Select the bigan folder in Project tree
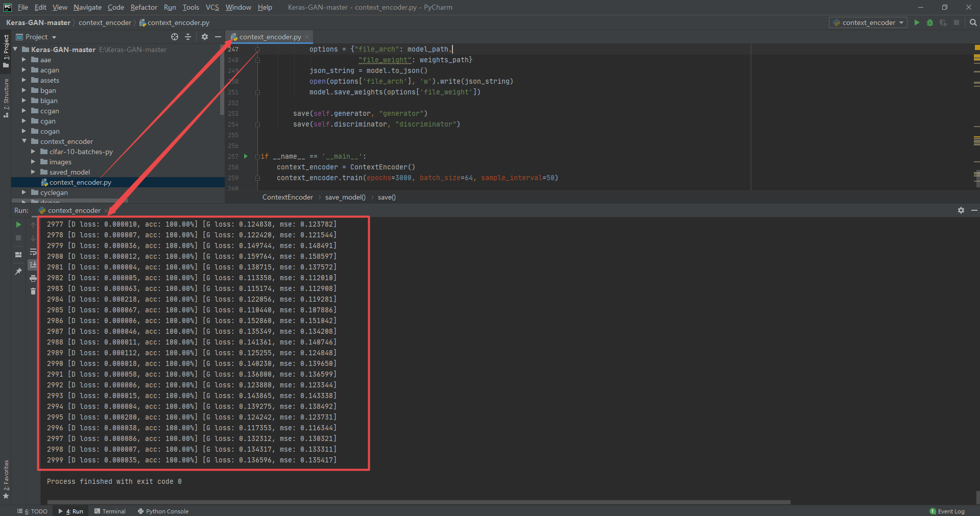The width and height of the screenshot is (980, 516). 49,101
